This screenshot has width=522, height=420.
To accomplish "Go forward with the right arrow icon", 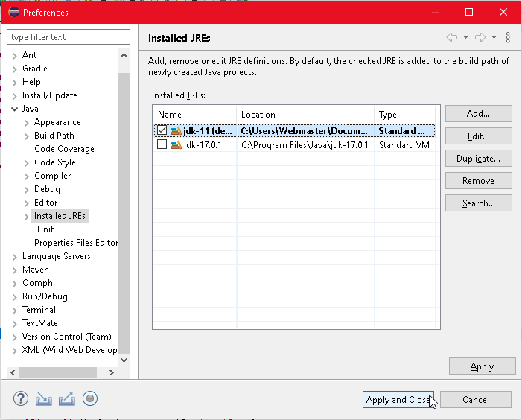I will point(480,37).
